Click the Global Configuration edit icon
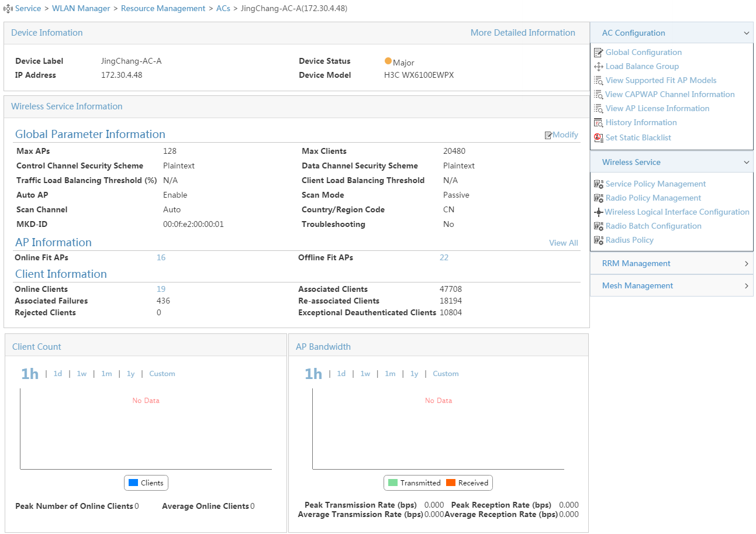This screenshot has height=534, width=756. 598,53
